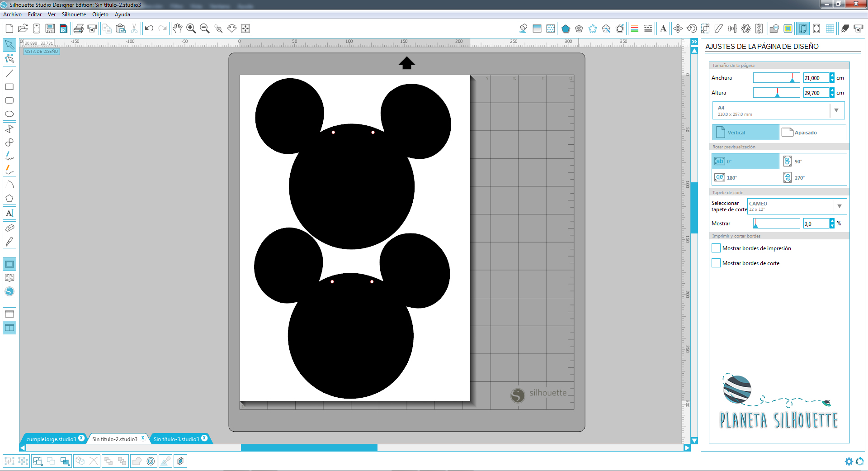Select Apaisado page orientation
868x471 pixels.
tap(812, 132)
